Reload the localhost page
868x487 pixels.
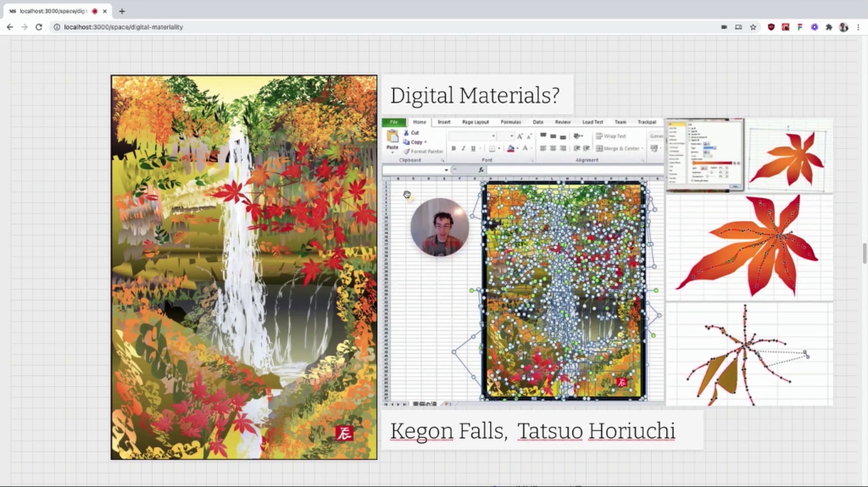pos(39,26)
